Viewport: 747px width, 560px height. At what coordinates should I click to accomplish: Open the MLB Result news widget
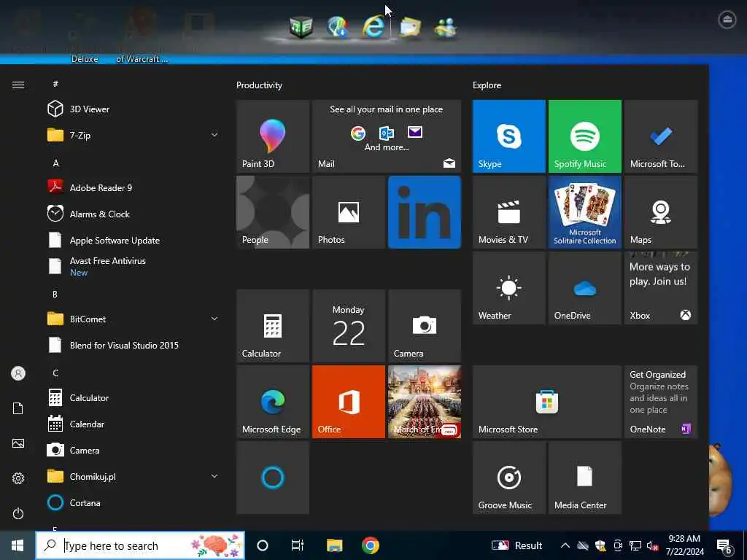click(x=517, y=545)
